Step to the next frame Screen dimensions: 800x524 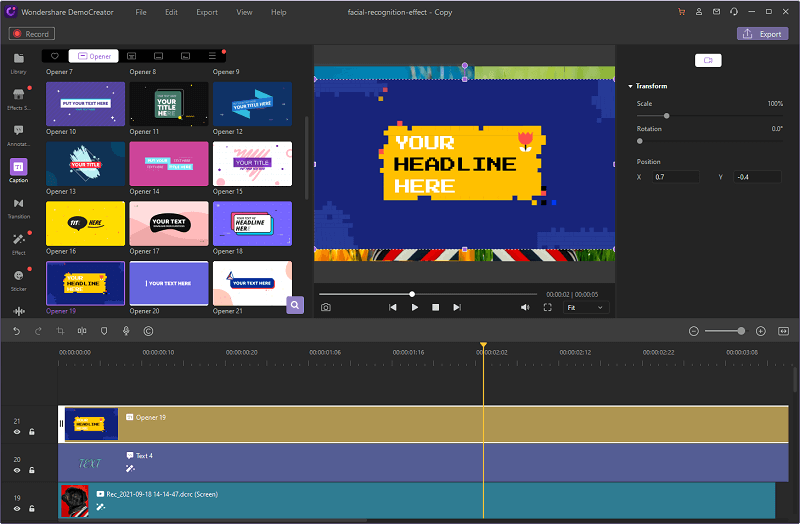pyautogui.click(x=457, y=307)
